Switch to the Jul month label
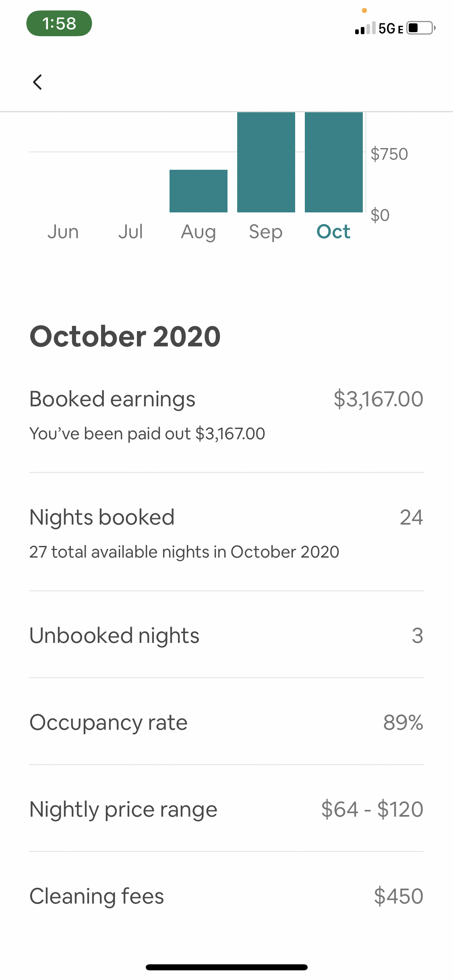Viewport: 453px width, 980px height. click(130, 232)
